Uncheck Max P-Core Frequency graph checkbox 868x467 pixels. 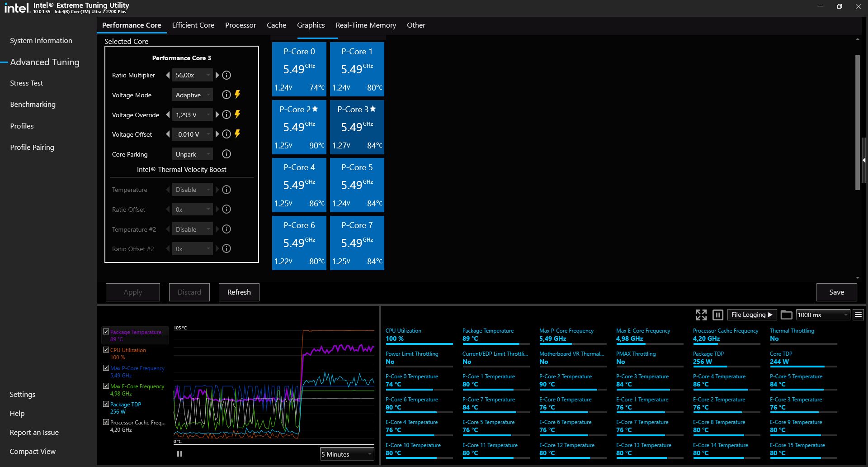coord(106,368)
